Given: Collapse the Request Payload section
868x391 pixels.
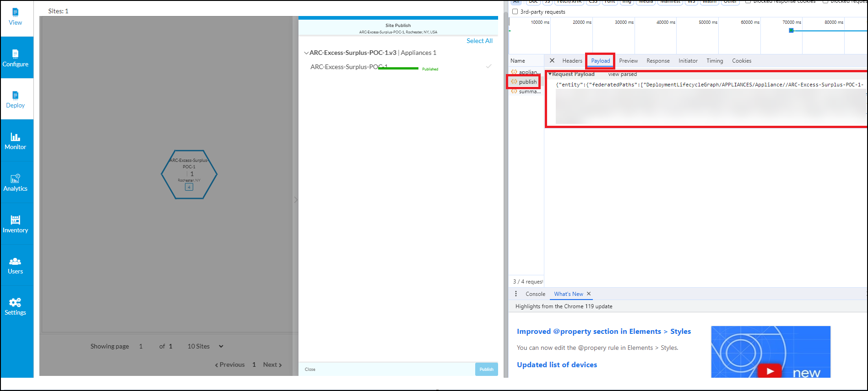Looking at the screenshot, I should click(550, 74).
